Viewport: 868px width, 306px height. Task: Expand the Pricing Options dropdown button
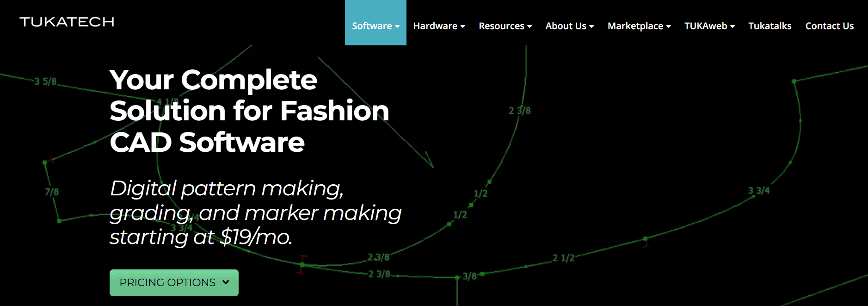[x=174, y=282]
